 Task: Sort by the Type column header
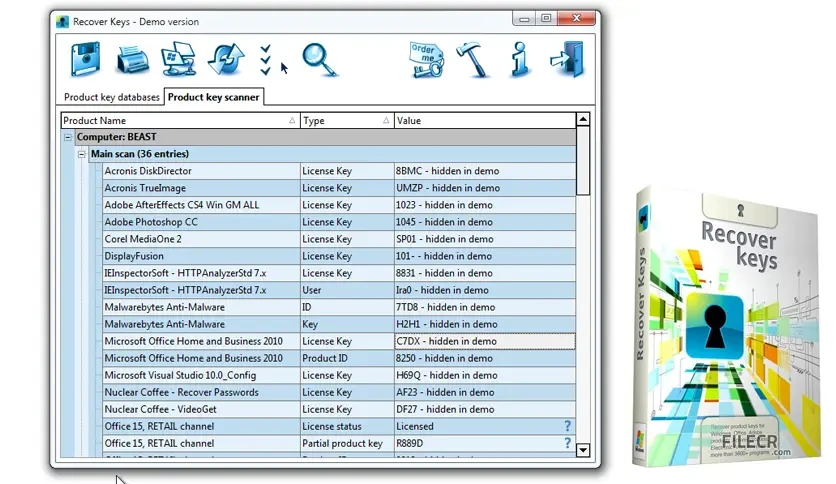[x=347, y=120]
